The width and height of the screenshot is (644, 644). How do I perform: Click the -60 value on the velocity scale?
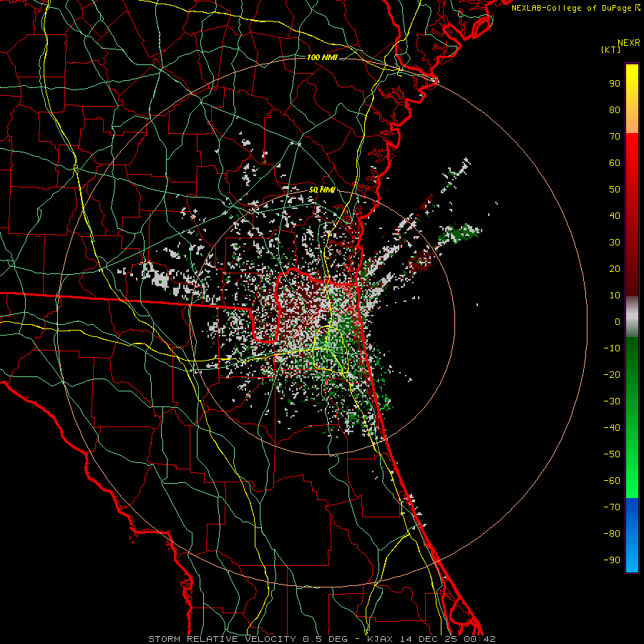point(612,481)
